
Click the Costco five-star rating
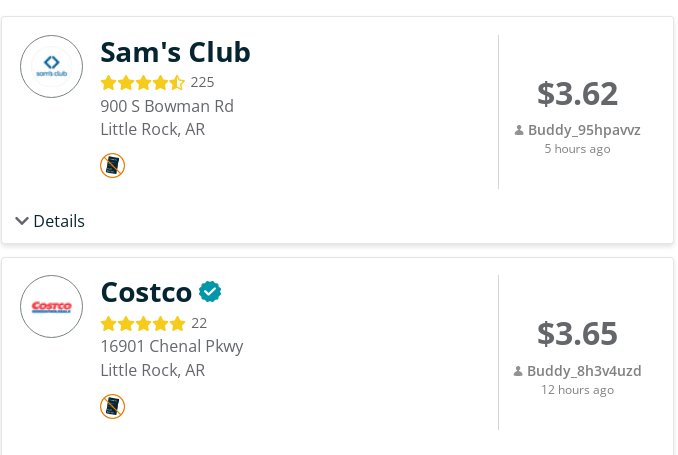click(143, 323)
